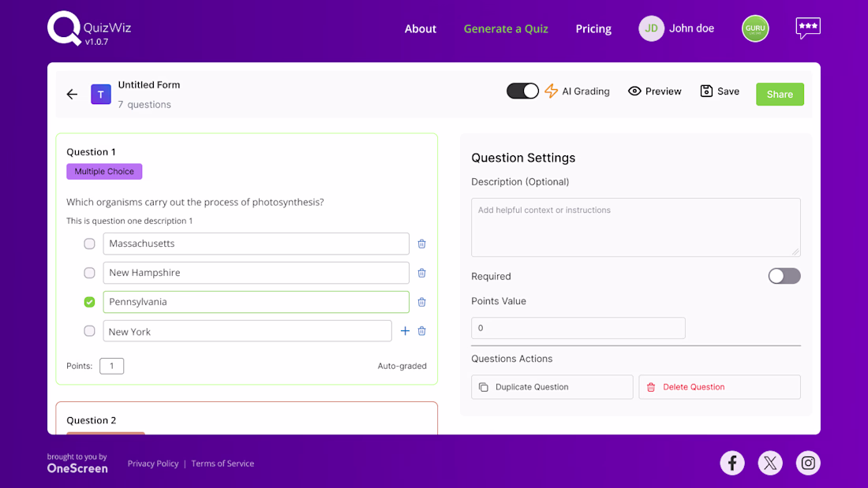The width and height of the screenshot is (868, 488).
Task: Delete the Massachusetts answer option
Action: pos(421,244)
